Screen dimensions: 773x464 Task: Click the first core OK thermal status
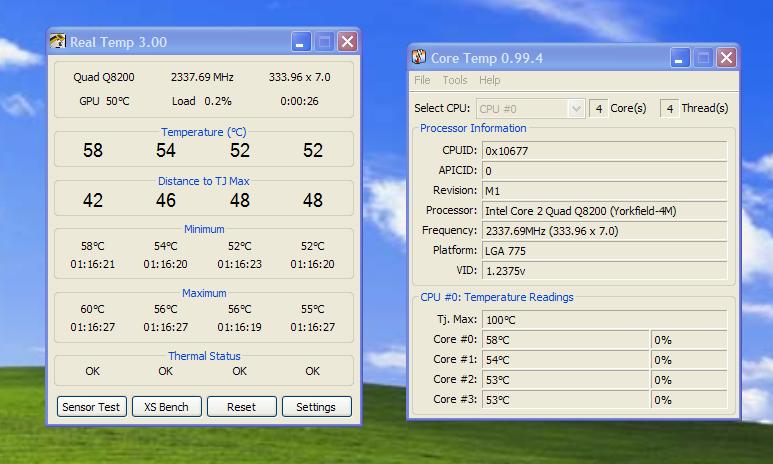pos(92,371)
